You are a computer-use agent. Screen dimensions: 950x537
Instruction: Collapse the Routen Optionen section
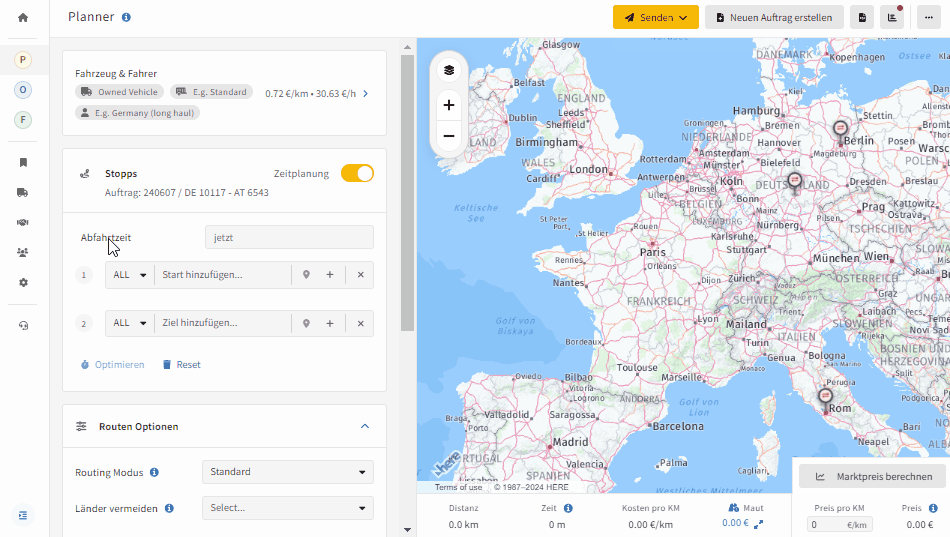[365, 426]
